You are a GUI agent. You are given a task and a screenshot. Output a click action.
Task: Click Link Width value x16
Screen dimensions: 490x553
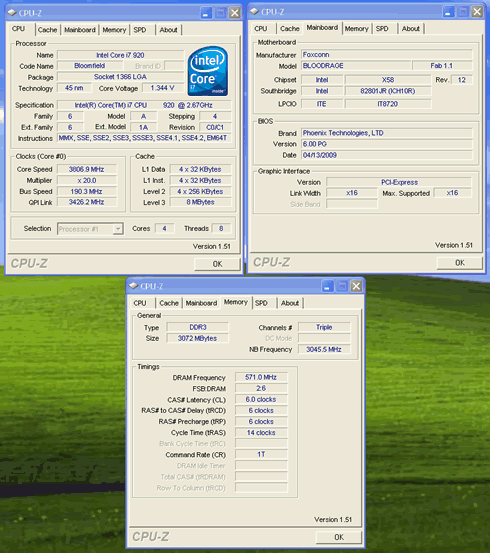click(x=352, y=193)
